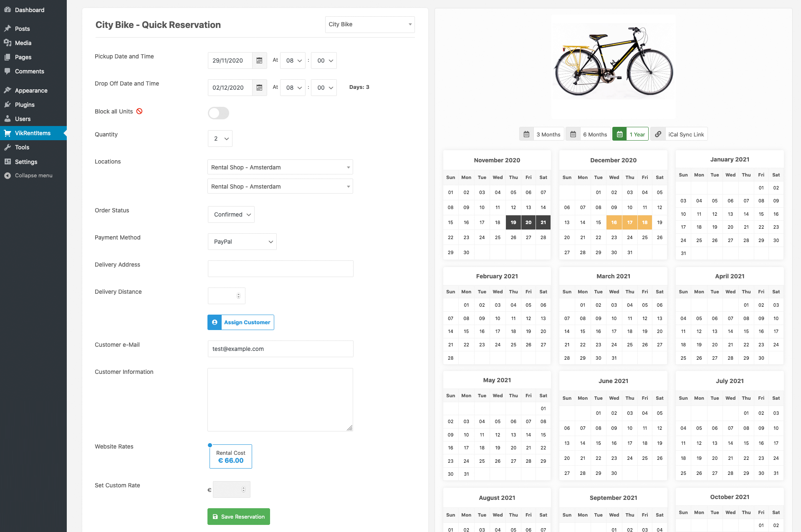
Task: Expand the Quantity dropdown
Action: tap(220, 139)
